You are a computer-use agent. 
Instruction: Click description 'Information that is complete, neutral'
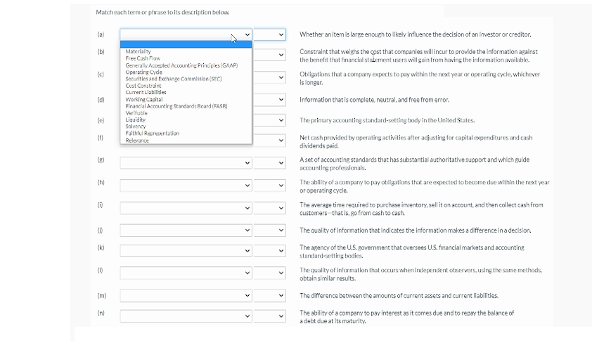(374, 100)
